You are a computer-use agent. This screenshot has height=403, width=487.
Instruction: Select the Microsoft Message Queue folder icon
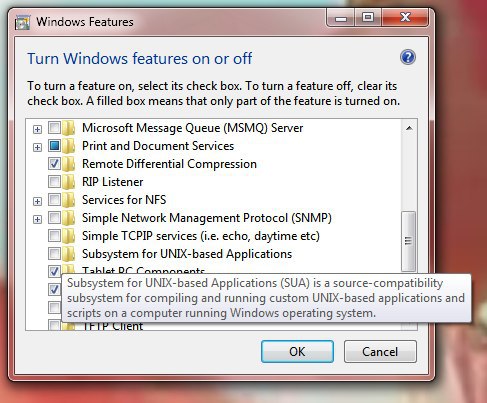(x=69, y=128)
